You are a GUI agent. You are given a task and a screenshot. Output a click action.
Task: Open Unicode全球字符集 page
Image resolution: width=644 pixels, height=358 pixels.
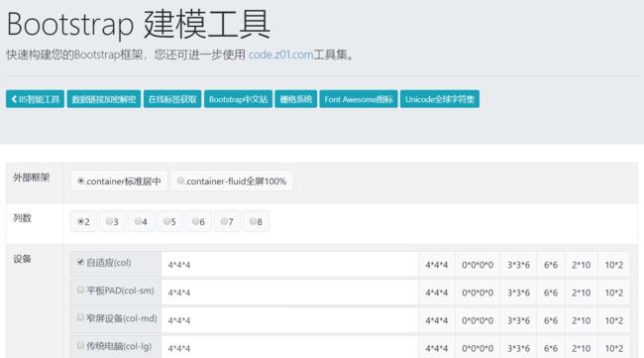(x=440, y=99)
